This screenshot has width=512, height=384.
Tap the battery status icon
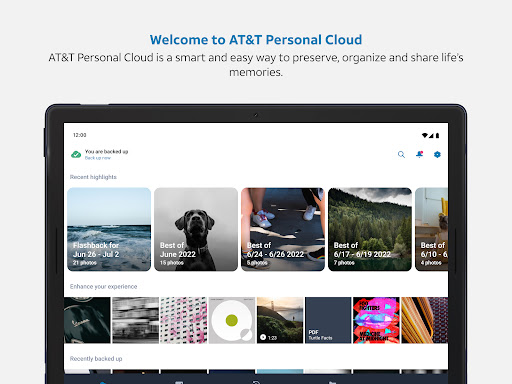pyautogui.click(x=437, y=135)
